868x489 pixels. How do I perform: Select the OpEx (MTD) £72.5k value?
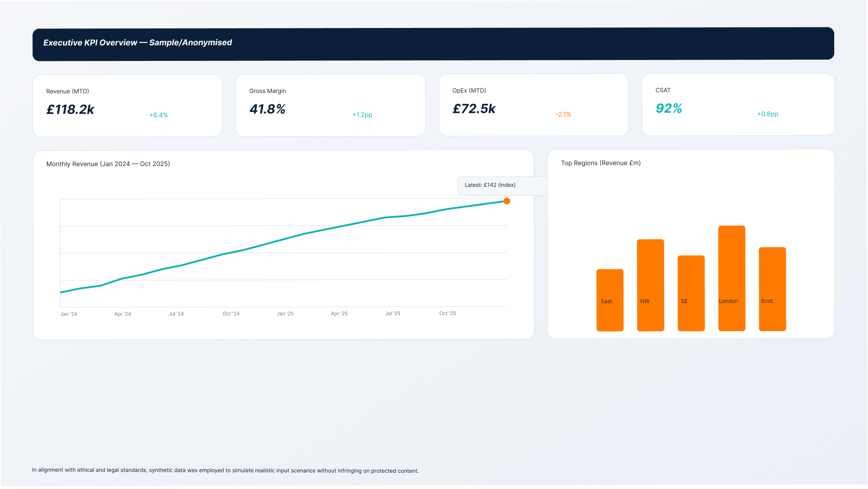coord(474,109)
